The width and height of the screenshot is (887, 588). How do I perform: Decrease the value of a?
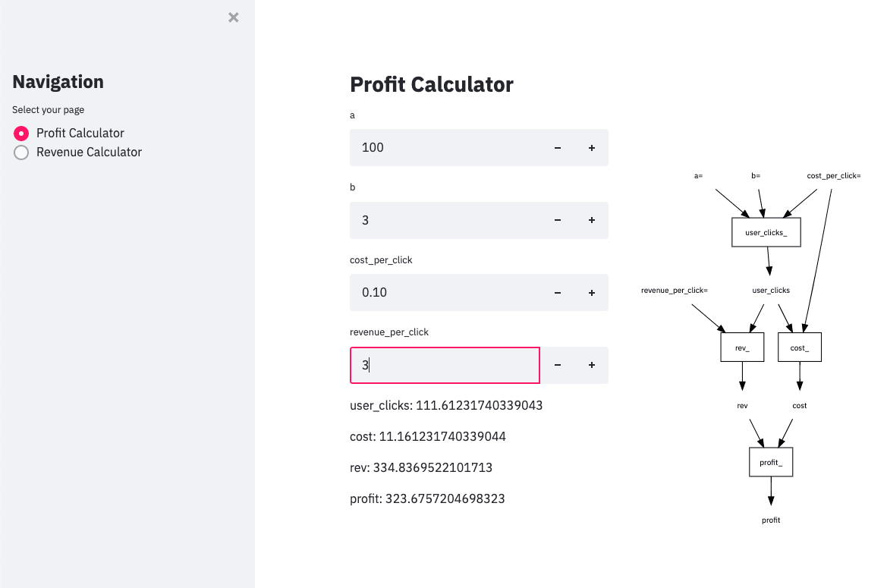558,148
